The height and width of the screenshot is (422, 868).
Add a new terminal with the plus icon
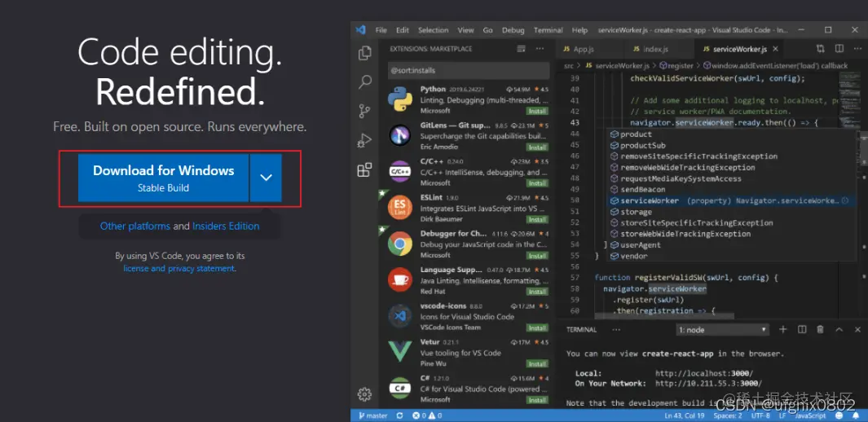[782, 330]
